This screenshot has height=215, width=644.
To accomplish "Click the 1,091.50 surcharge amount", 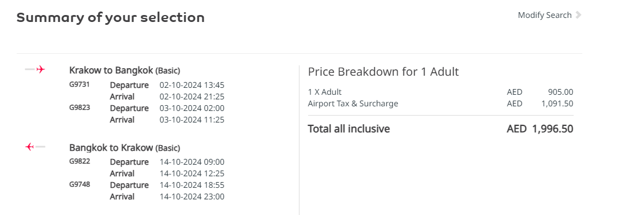I will pyautogui.click(x=557, y=103).
